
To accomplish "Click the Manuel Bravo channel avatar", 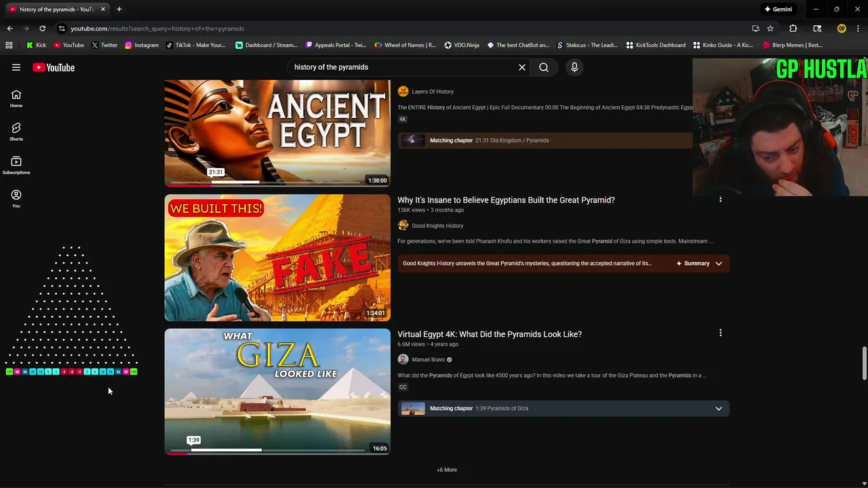I will tap(403, 360).
